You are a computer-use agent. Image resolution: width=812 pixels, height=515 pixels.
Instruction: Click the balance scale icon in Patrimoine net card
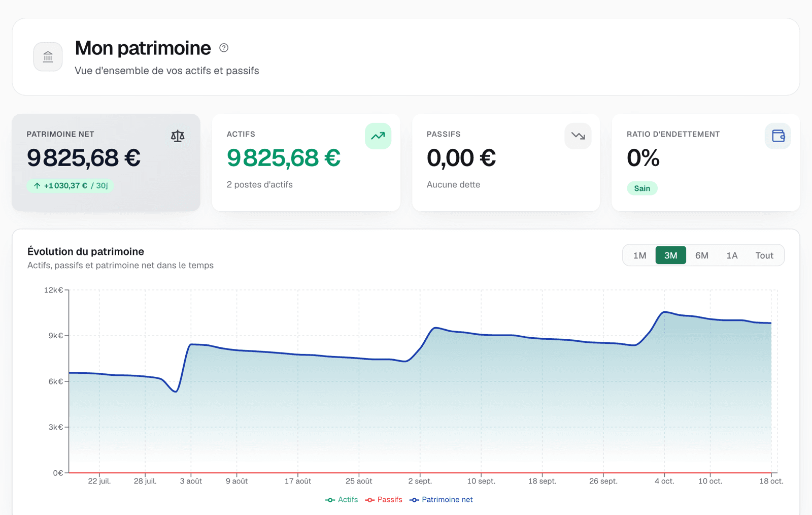coord(178,136)
